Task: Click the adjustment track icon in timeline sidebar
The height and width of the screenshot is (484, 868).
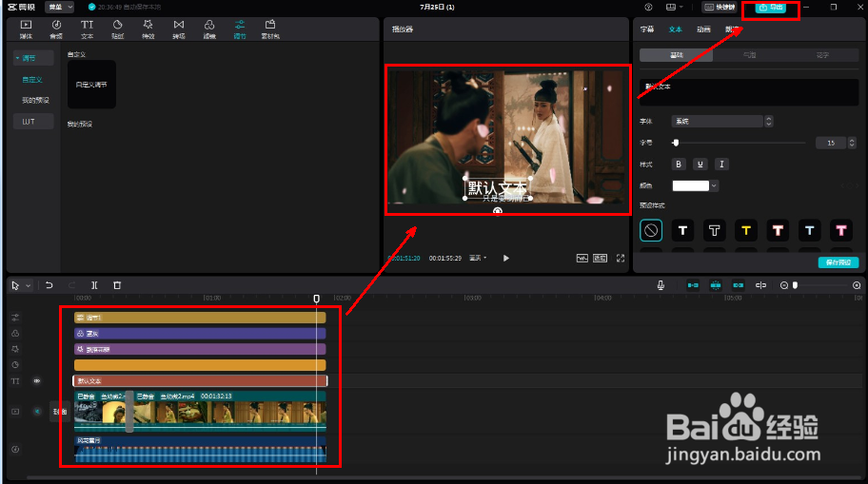Action: (15, 318)
